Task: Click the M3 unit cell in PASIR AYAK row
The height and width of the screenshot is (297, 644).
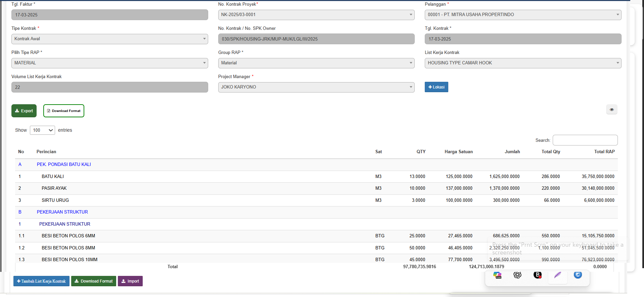Action: pos(378,188)
